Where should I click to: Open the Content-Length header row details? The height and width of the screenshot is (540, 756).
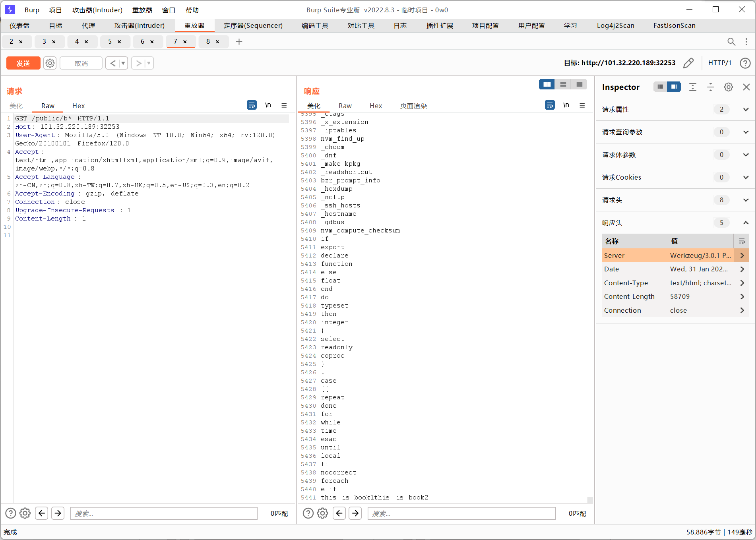[742, 296]
